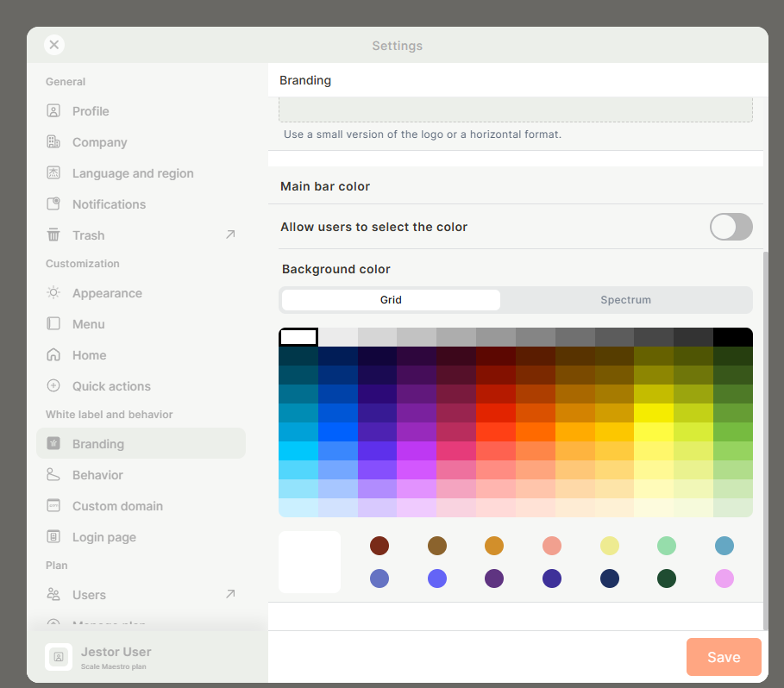Pick the light pink-violet preset circle
Screen dimensions: 784x688
coord(724,579)
